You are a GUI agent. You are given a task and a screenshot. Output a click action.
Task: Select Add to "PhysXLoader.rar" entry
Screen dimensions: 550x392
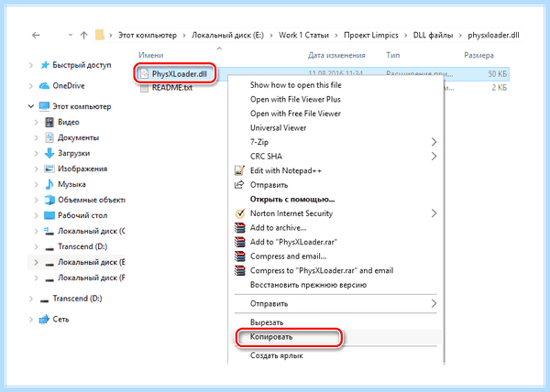click(x=293, y=242)
